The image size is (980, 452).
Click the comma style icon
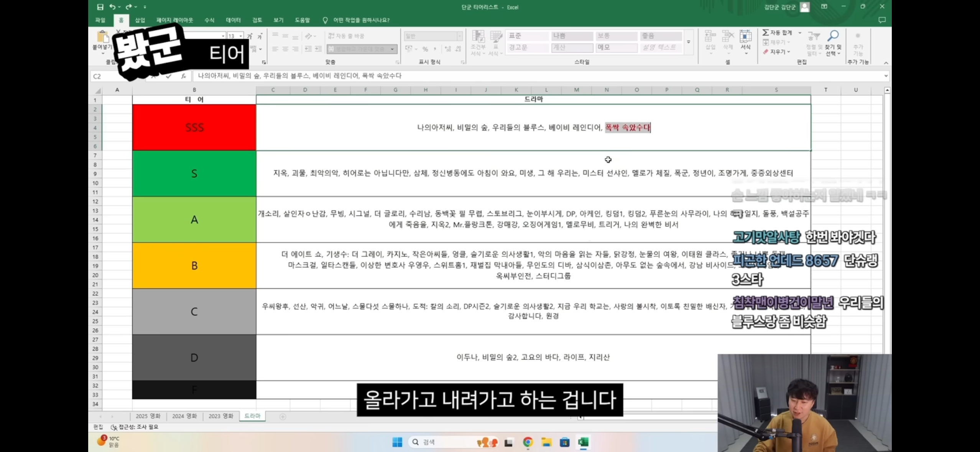[x=435, y=49]
